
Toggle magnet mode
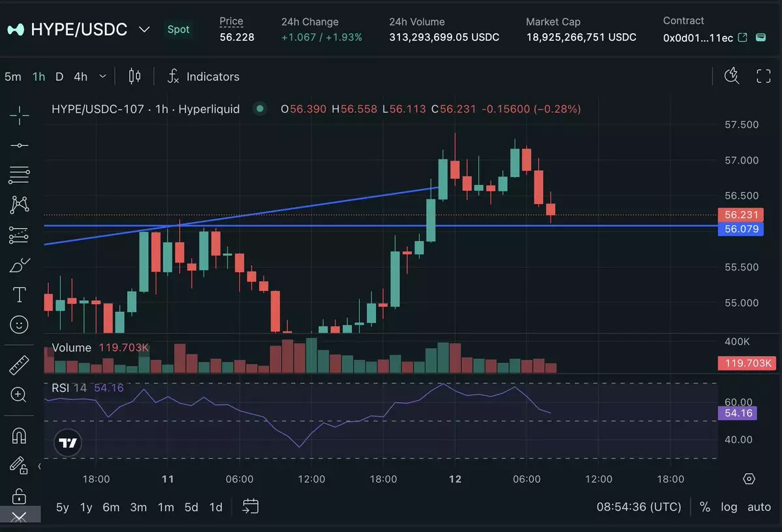click(19, 436)
